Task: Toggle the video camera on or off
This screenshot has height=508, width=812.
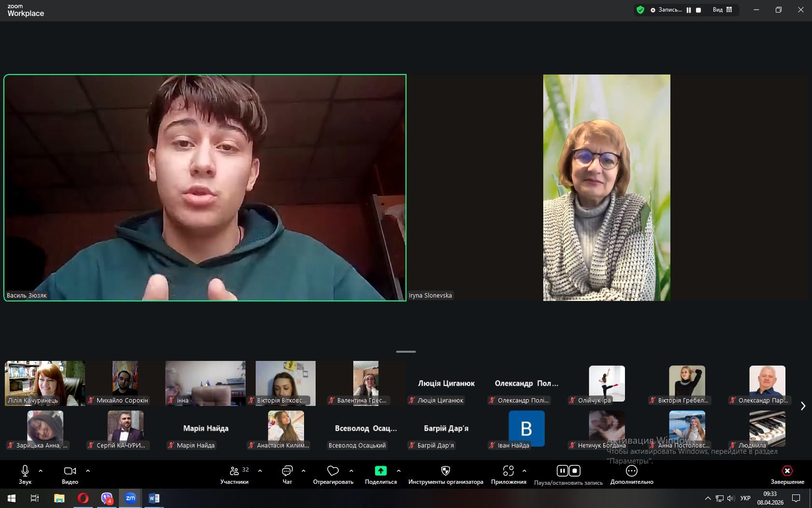Action: 70,471
